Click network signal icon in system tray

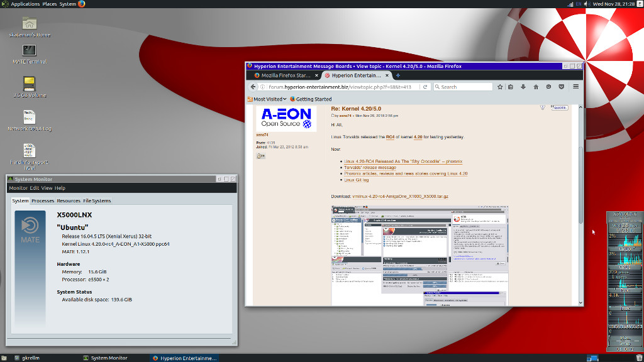pos(570,4)
